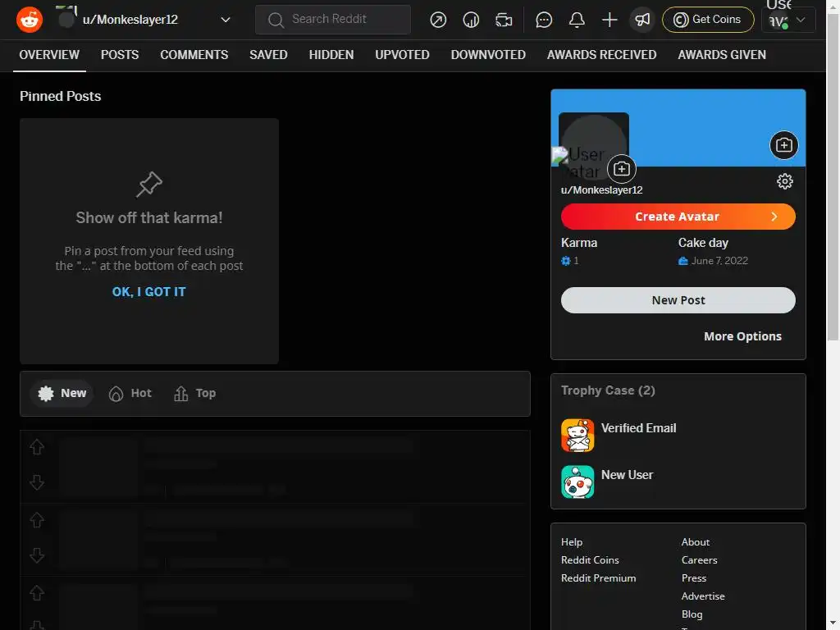Switch to the COMMENTS tab
Image resolution: width=840 pixels, height=630 pixels.
pyautogui.click(x=194, y=55)
